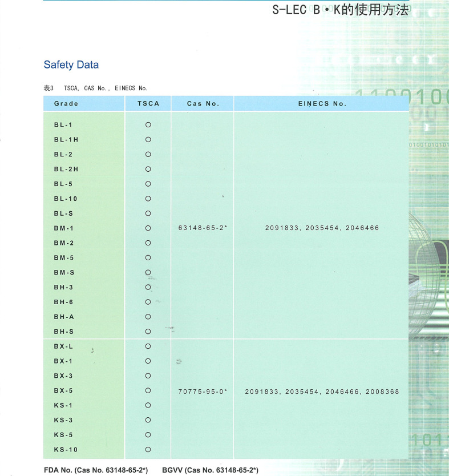Viewport: 449px width, 476px height.
Task: Select the BM-S grade label
Action: (x=64, y=272)
